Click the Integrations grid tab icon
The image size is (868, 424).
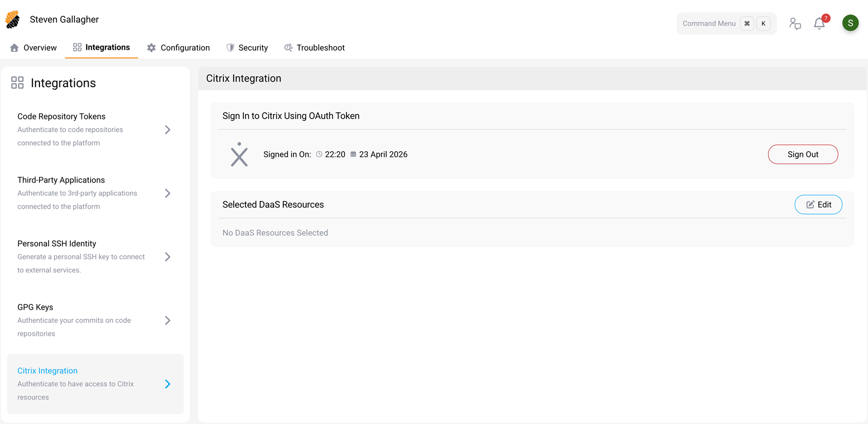tap(77, 47)
